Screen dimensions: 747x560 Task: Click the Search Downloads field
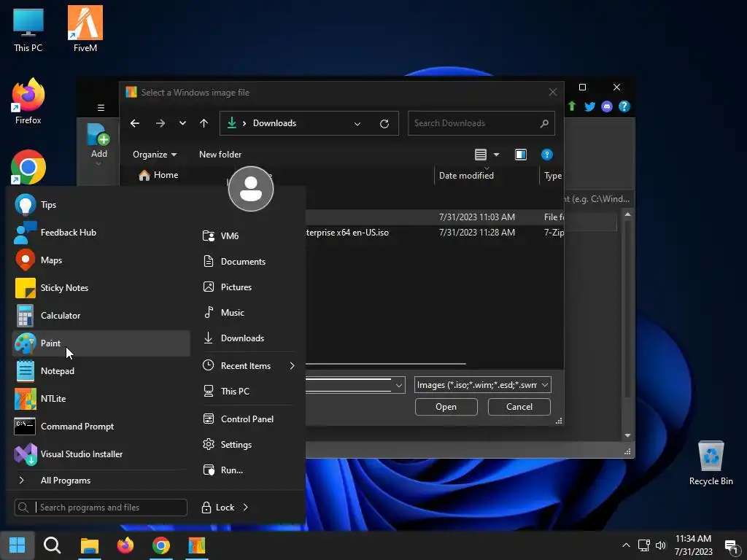pyautogui.click(x=481, y=123)
